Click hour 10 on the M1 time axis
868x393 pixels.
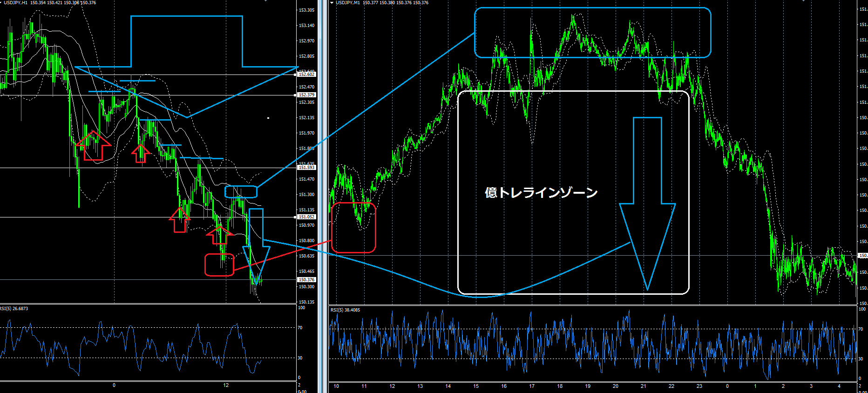[x=336, y=386]
